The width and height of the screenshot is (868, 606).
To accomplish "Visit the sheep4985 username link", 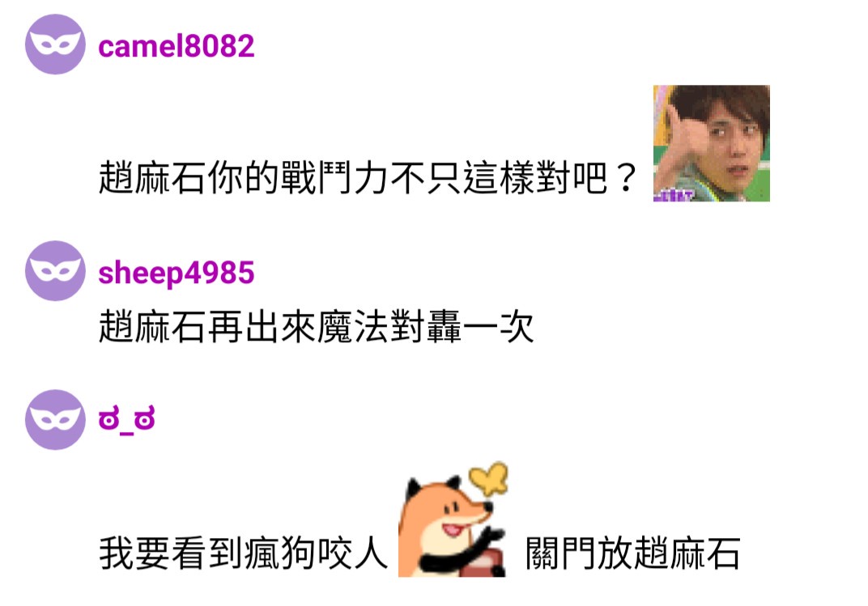I will (176, 272).
